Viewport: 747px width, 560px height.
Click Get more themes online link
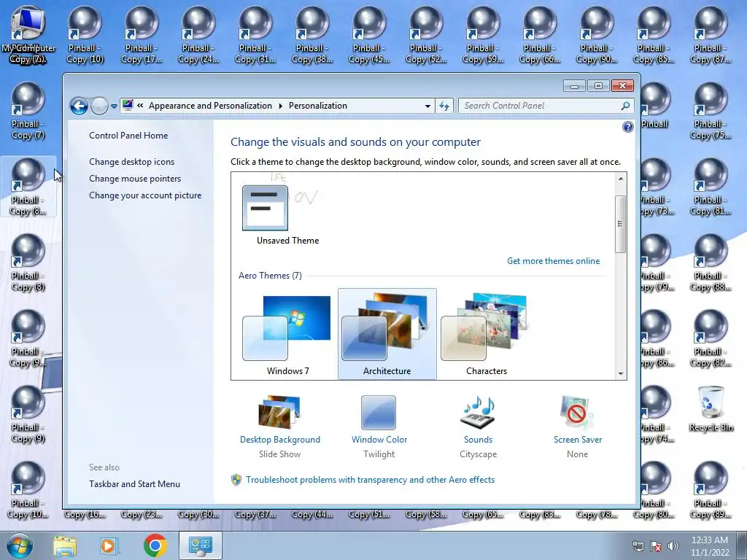pyautogui.click(x=553, y=261)
